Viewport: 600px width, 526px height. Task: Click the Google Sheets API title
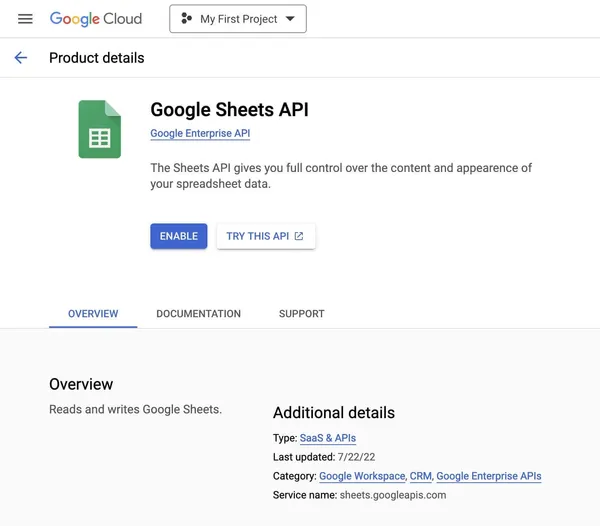point(229,110)
